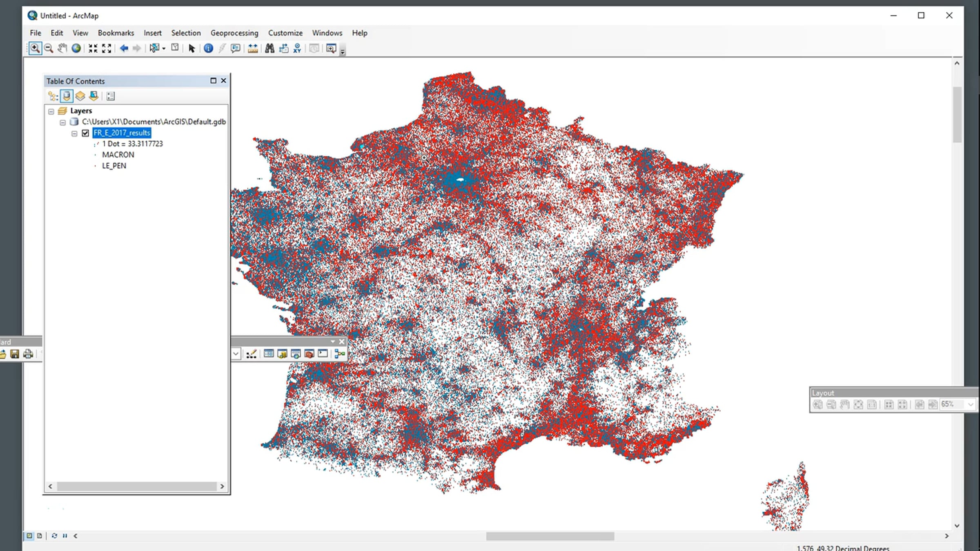980x551 pixels.
Task: Uncheck the FR_E_2017_results layer checkbox
Action: [85, 133]
